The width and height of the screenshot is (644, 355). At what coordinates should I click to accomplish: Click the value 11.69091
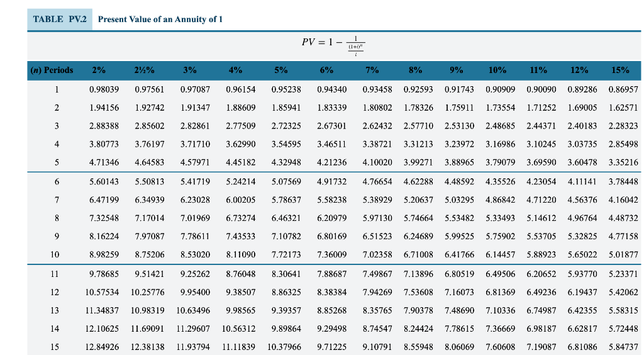pyautogui.click(x=147, y=329)
